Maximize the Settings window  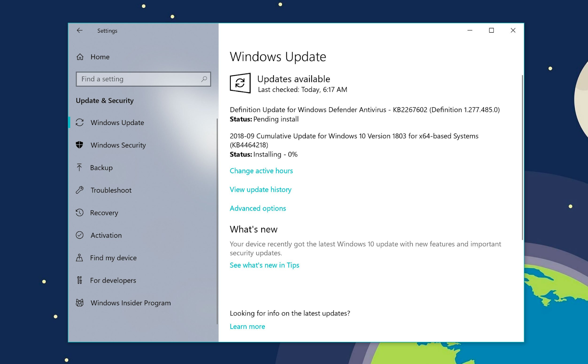tap(491, 30)
